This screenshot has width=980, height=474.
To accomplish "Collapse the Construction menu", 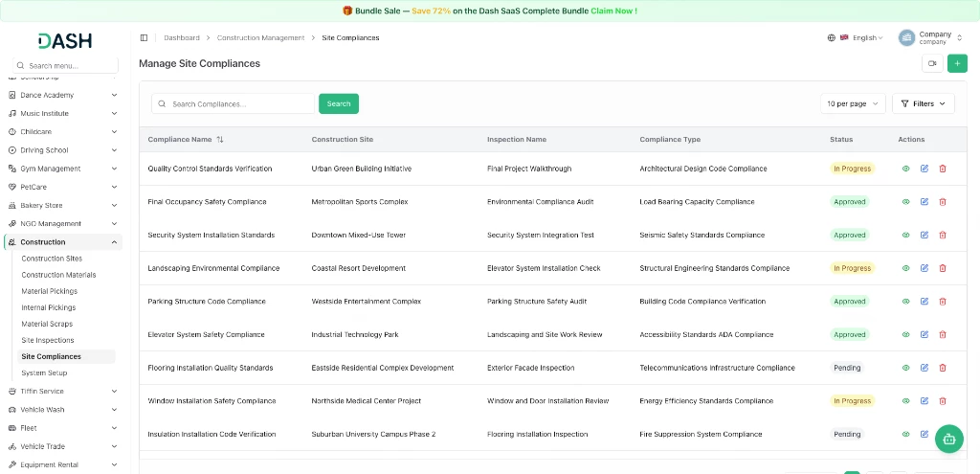I will click(x=63, y=242).
